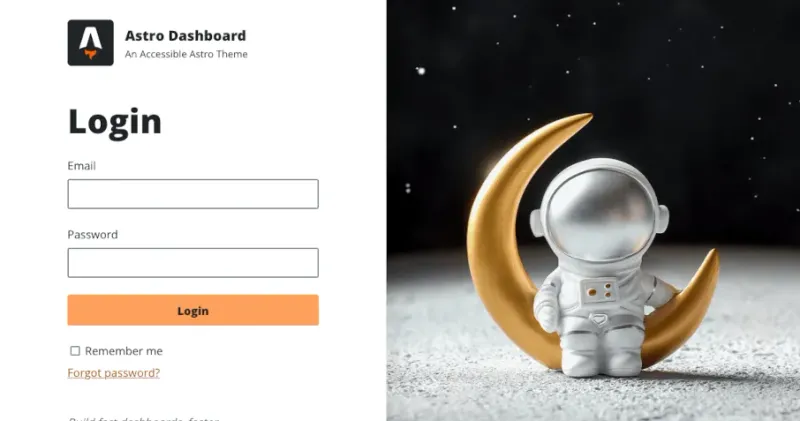Click the astronaut's chest control panel

point(600,291)
